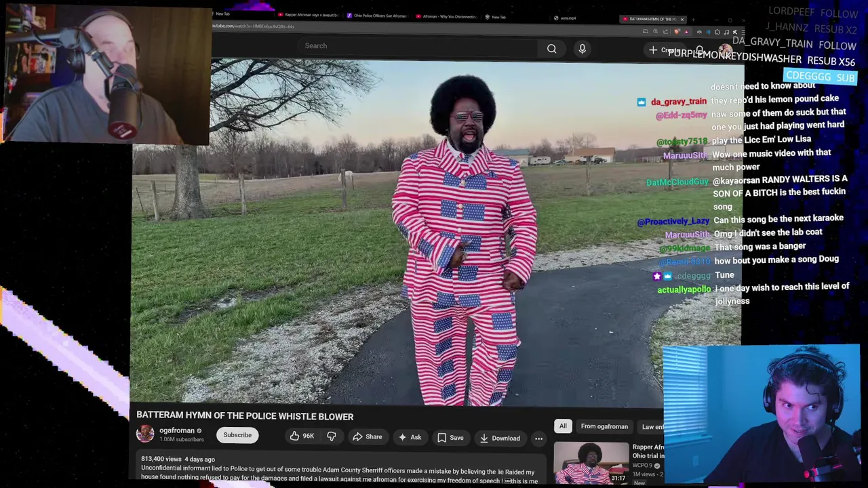Open the ogafroman channel name link
Screen dimensions: 868x488
177,430
